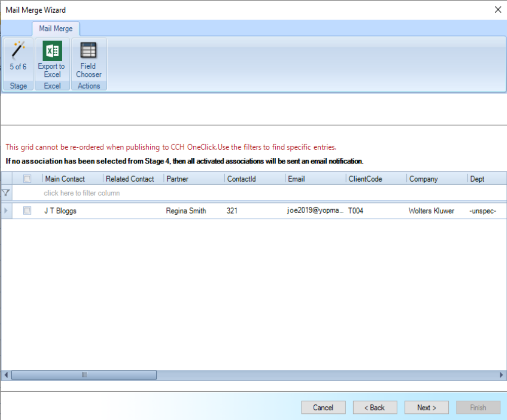Click the ClientCode column header
507x420 pixels.
[376, 179]
